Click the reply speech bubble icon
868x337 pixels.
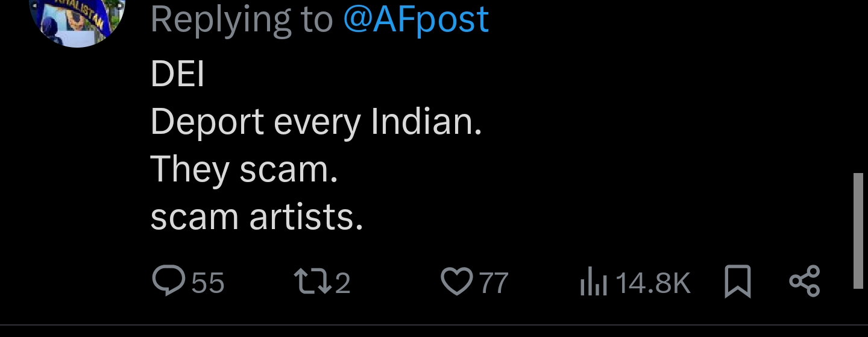169,282
